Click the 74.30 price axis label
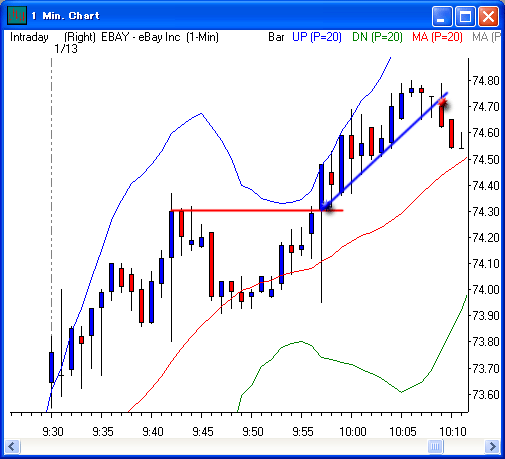This screenshot has width=505, height=459. (485, 211)
